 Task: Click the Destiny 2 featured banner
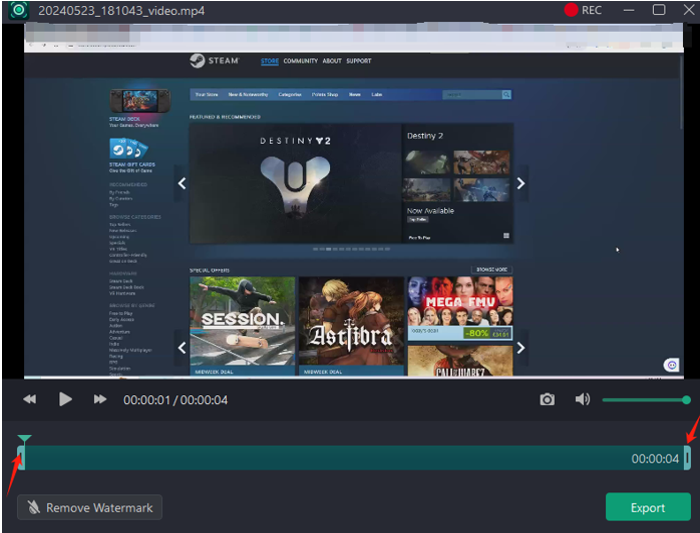pyautogui.click(x=296, y=183)
